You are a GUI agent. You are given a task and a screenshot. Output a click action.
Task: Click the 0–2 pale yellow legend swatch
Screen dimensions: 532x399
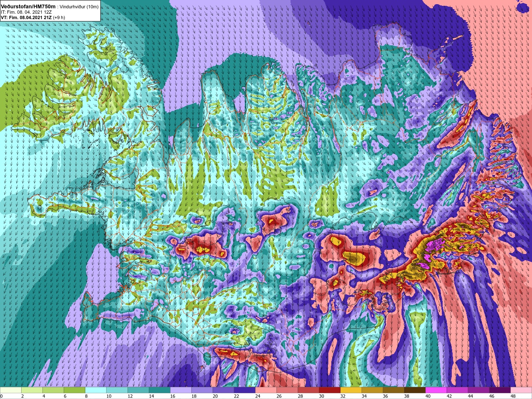point(11,390)
